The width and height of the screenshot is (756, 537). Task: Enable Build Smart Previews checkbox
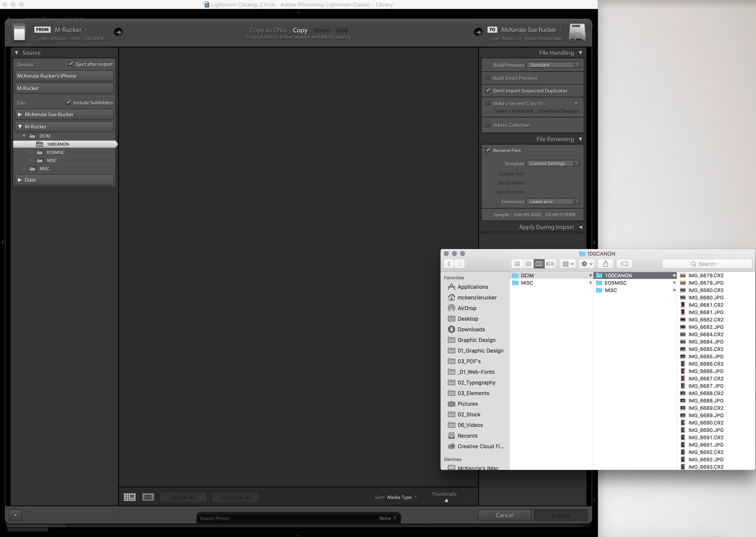(488, 78)
